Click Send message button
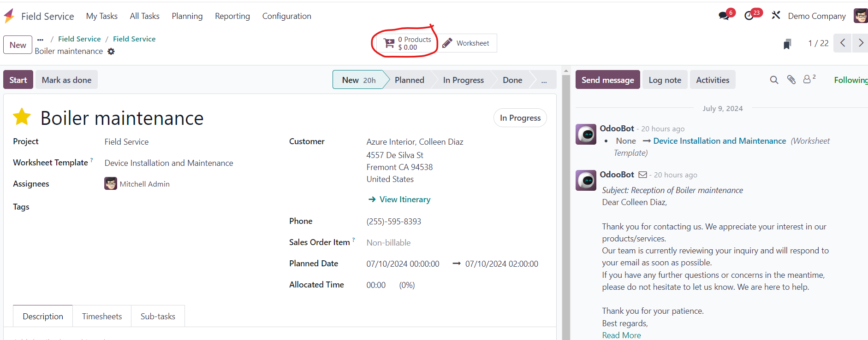868x340 pixels. point(607,80)
